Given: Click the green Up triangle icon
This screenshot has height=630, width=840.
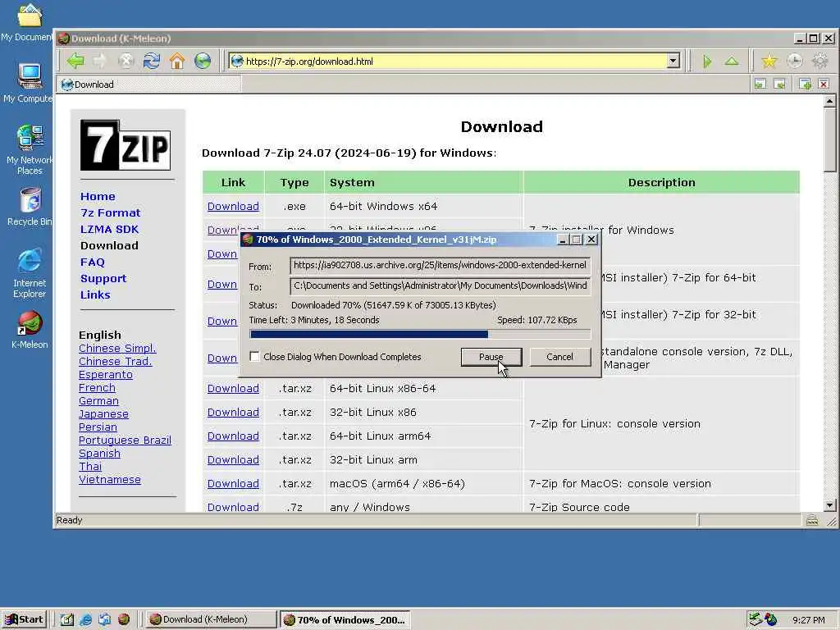Looking at the screenshot, I should pos(732,61).
